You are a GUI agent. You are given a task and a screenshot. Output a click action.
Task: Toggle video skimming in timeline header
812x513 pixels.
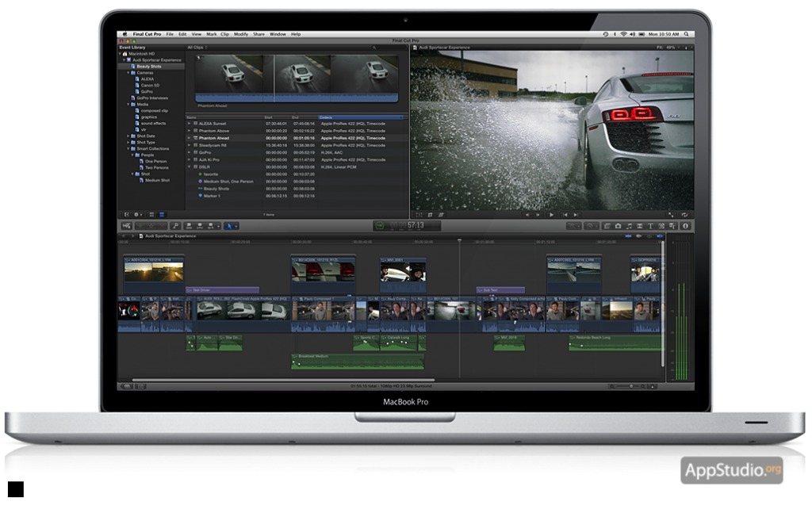pyautogui.click(x=628, y=236)
